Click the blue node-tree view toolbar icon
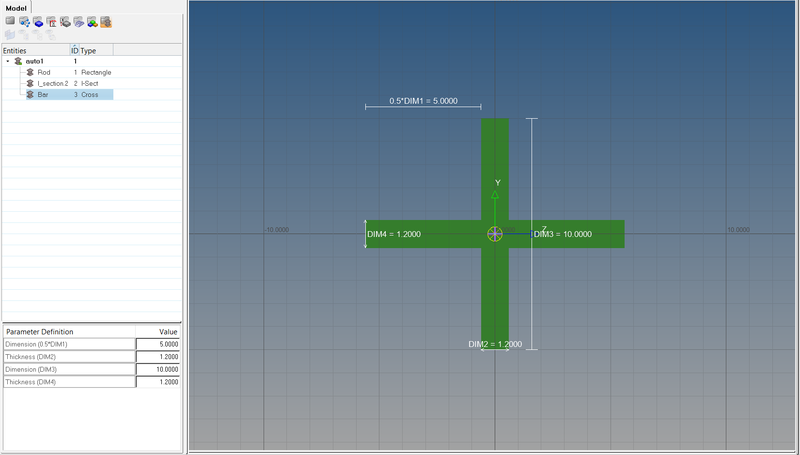This screenshot has height=455, width=800. pyautogui.click(x=24, y=21)
